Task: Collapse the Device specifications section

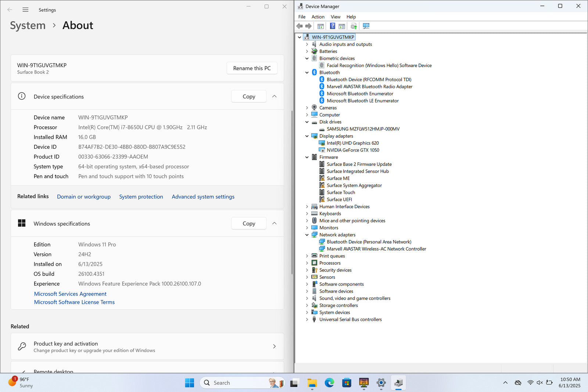Action: pos(274,96)
